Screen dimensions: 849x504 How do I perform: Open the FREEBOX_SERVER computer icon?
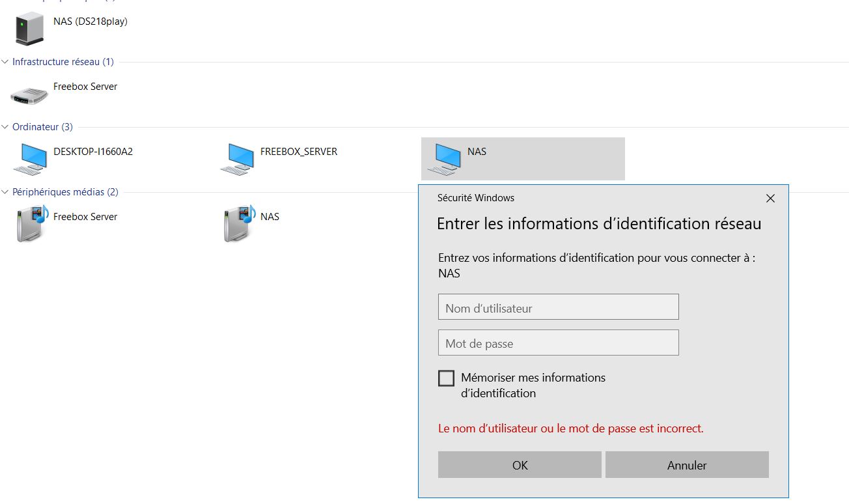(236, 159)
